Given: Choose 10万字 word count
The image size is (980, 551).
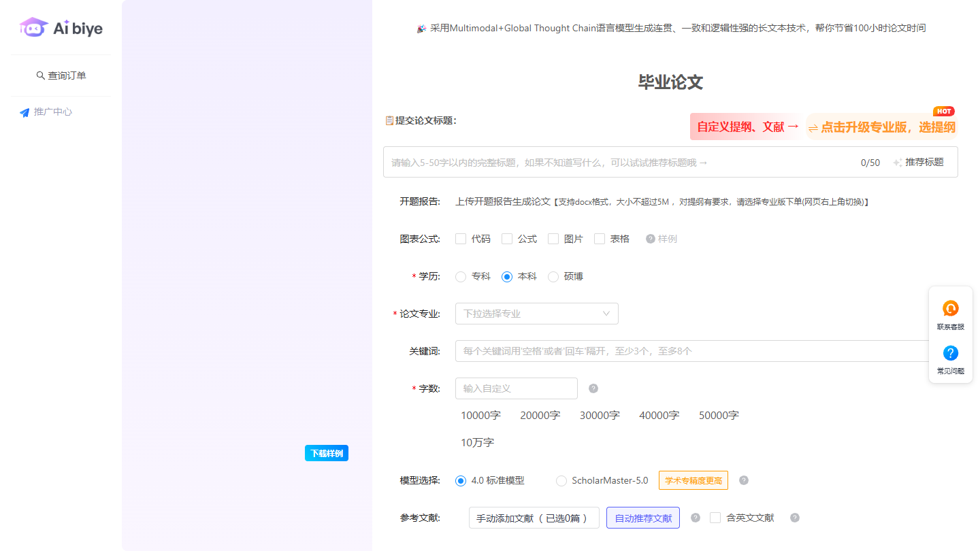Looking at the screenshot, I should click(x=478, y=442).
